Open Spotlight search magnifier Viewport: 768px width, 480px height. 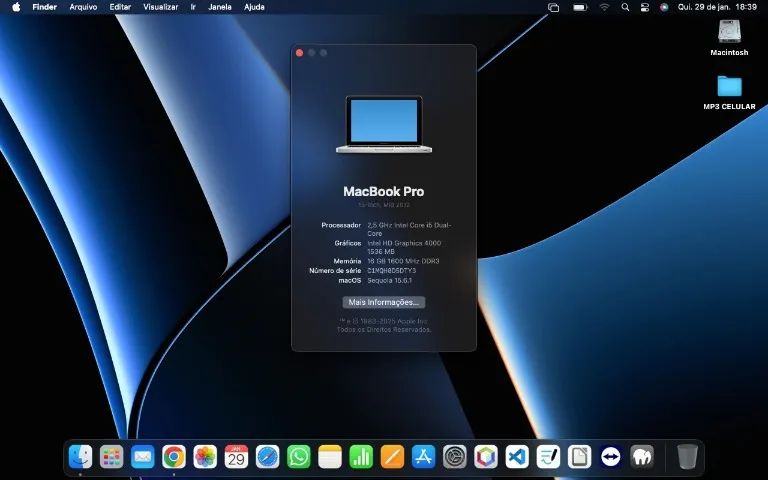click(625, 7)
